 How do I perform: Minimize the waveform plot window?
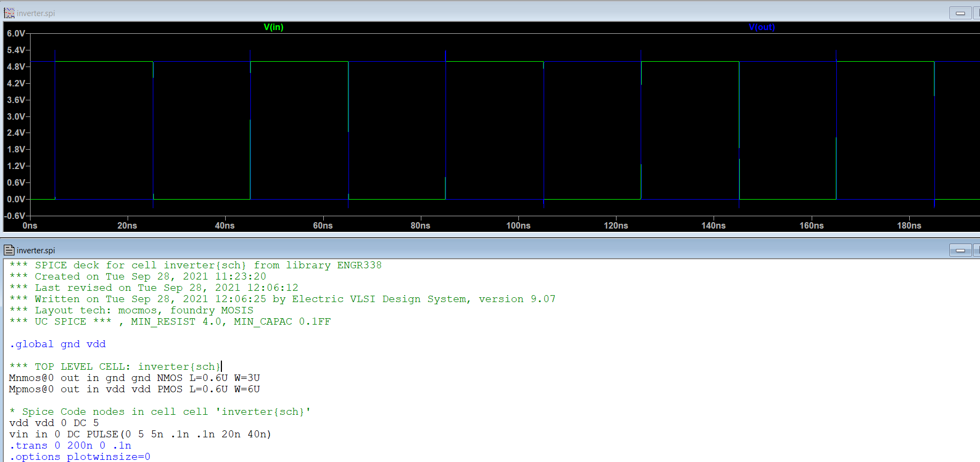pyautogui.click(x=960, y=13)
